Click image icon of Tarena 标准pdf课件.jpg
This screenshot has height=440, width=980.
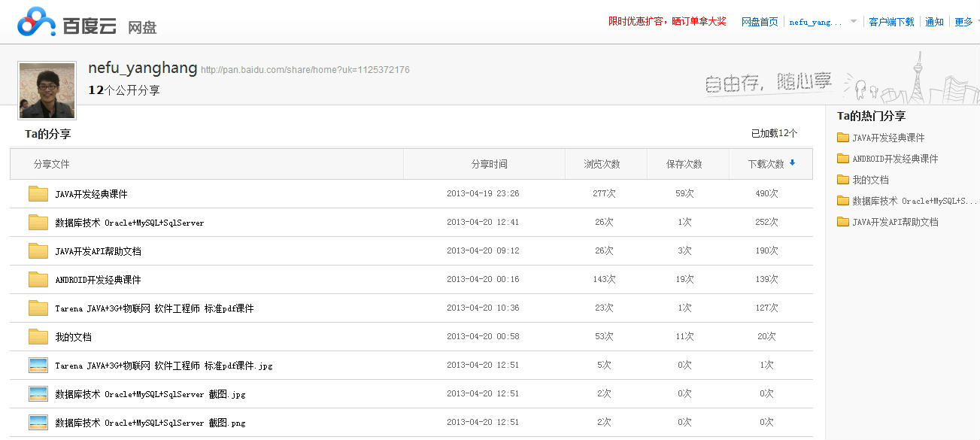tap(38, 365)
